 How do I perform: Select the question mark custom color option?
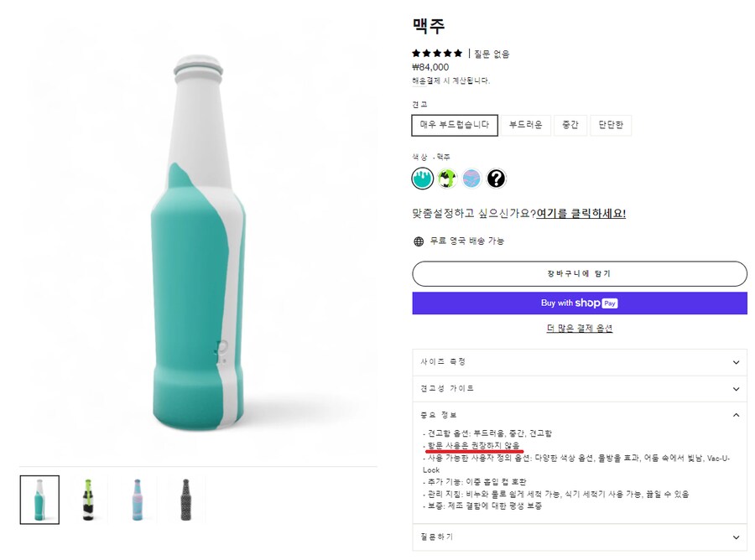[497, 179]
